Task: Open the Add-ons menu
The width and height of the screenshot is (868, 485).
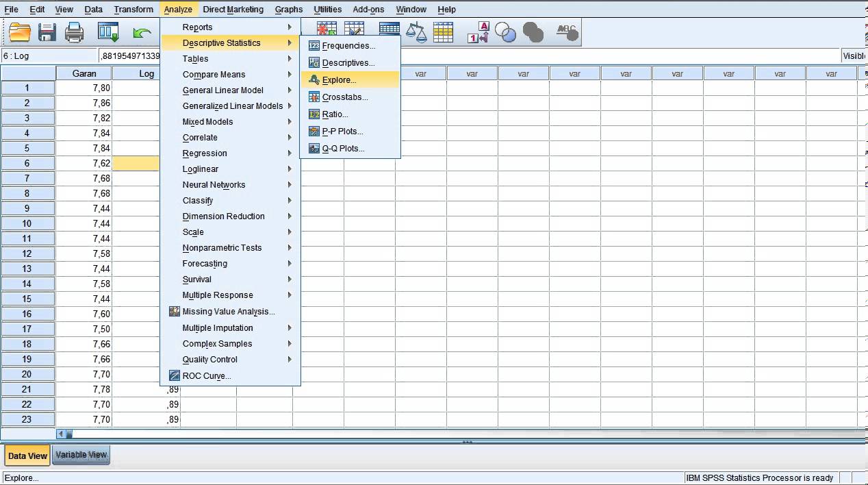Action: point(368,10)
